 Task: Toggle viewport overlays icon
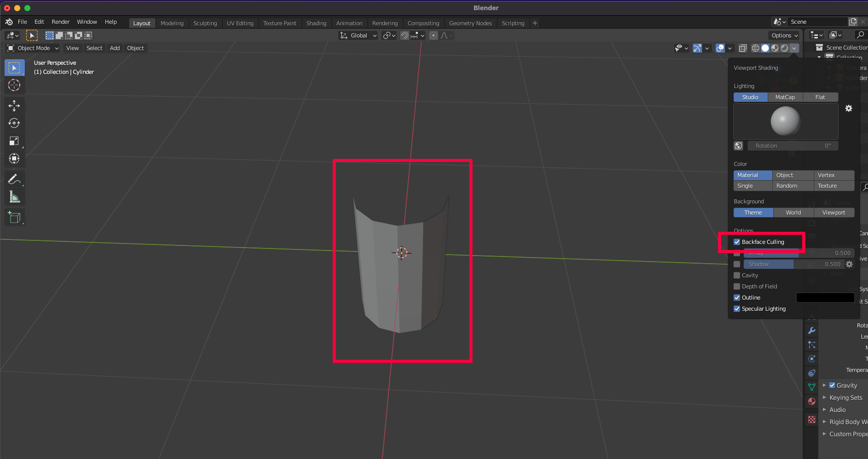(x=720, y=48)
